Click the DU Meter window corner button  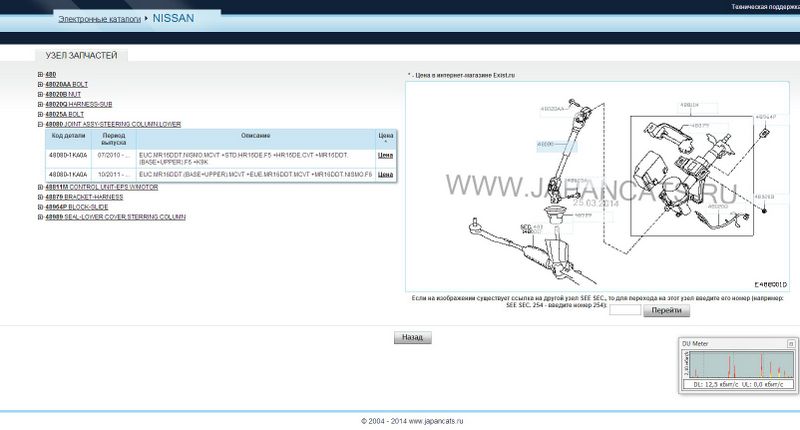pos(791,344)
